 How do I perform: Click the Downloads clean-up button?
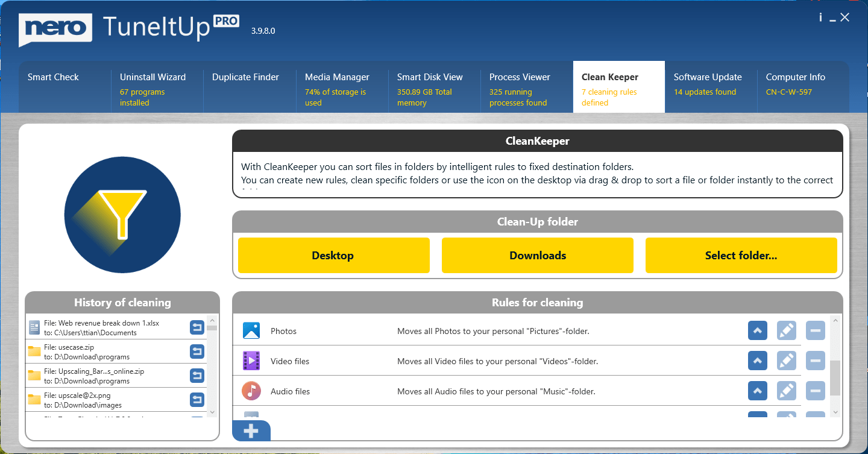click(x=537, y=255)
